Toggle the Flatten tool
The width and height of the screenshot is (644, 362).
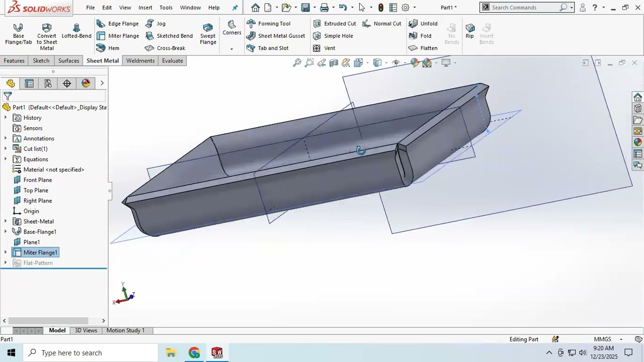(423, 48)
